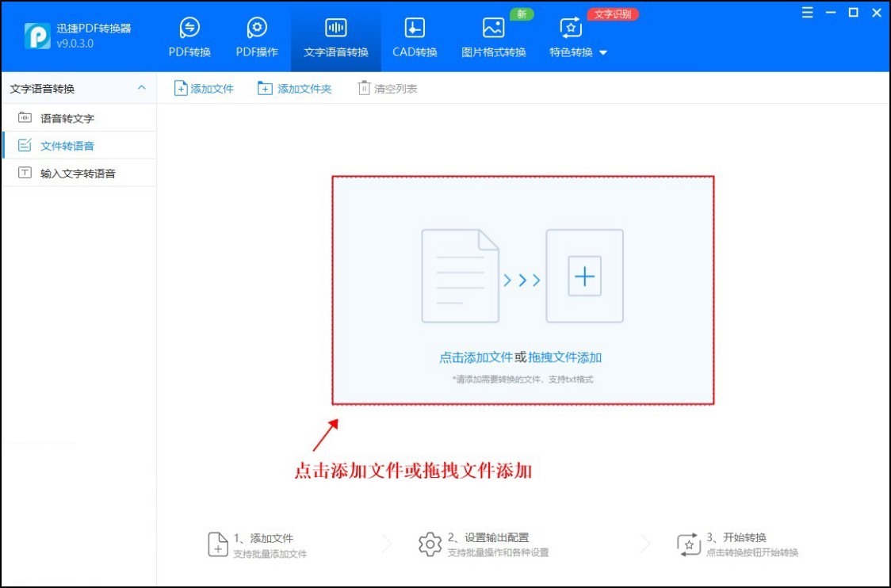
Task: Open the hamburger menu in title bar
Action: pyautogui.click(x=807, y=13)
